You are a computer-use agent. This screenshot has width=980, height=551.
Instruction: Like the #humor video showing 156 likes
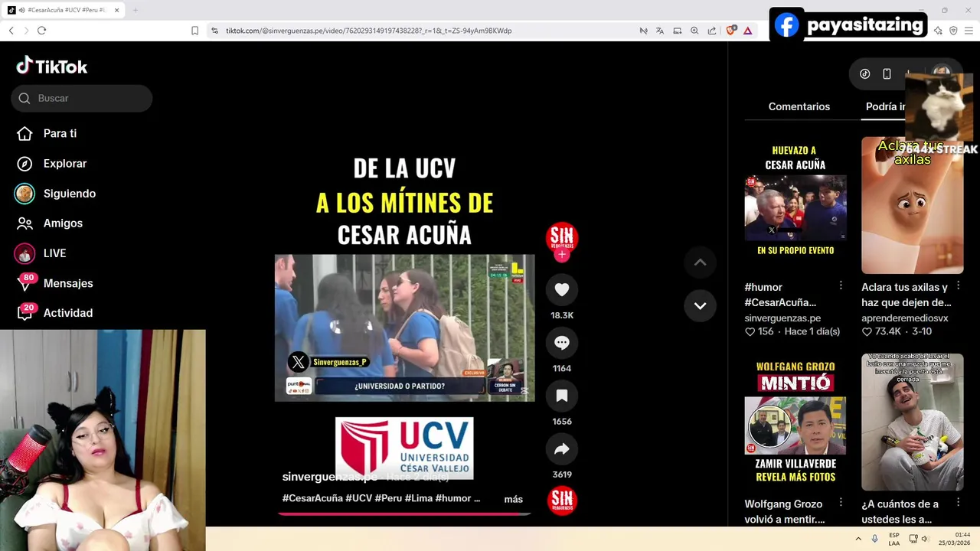click(750, 332)
